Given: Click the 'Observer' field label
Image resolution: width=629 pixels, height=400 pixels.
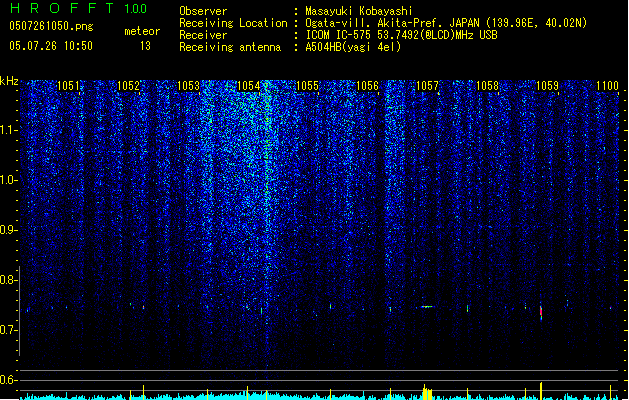Looking at the screenshot, I should [x=203, y=11].
